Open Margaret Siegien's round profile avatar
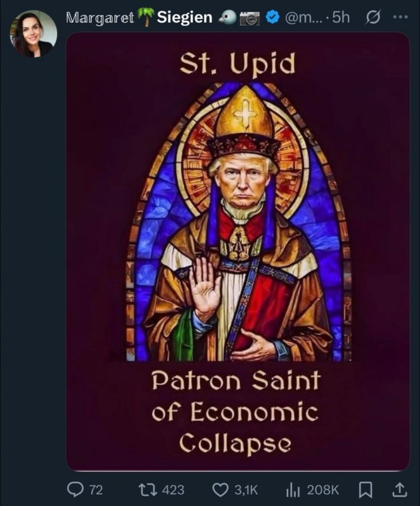Screen dimensions: 420x506 point(34,34)
